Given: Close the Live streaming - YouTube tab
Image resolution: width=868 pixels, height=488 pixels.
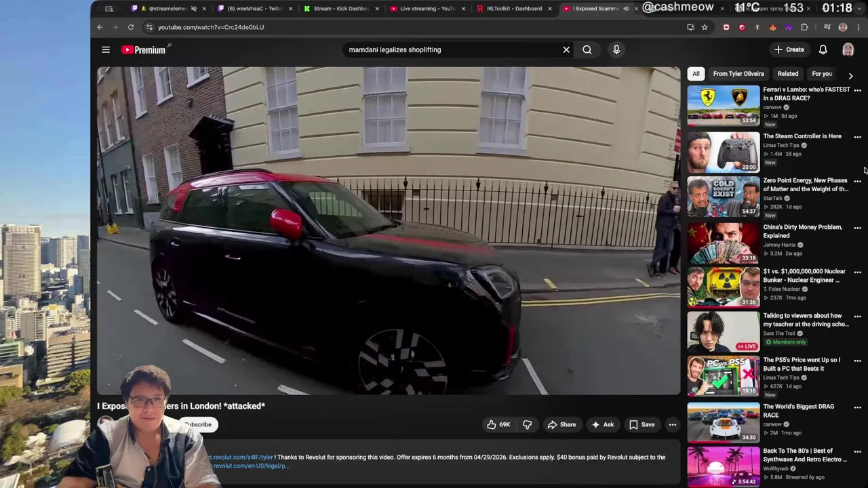Looking at the screenshot, I should [464, 9].
